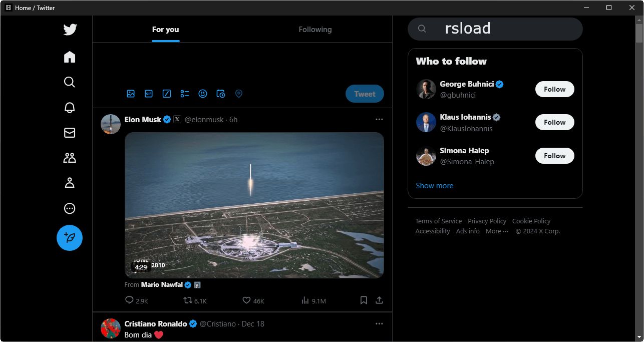Follow George Buhnici

point(555,89)
